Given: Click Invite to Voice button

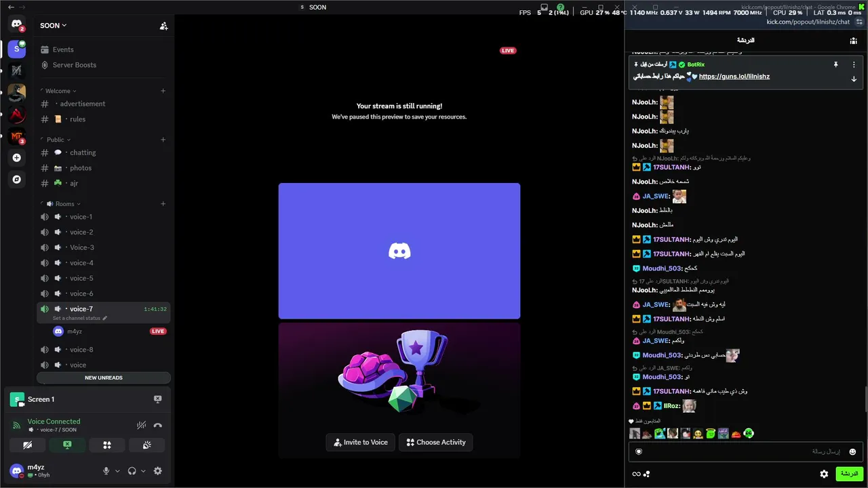Looking at the screenshot, I should [x=360, y=443].
